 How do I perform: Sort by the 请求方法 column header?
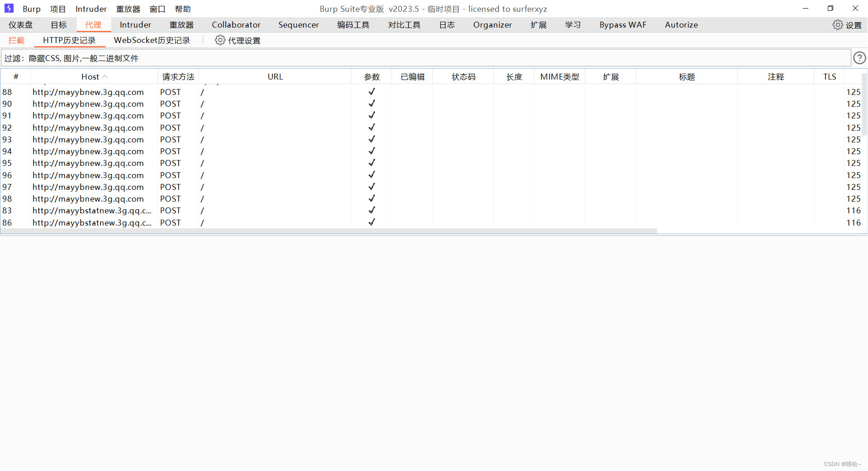(178, 77)
